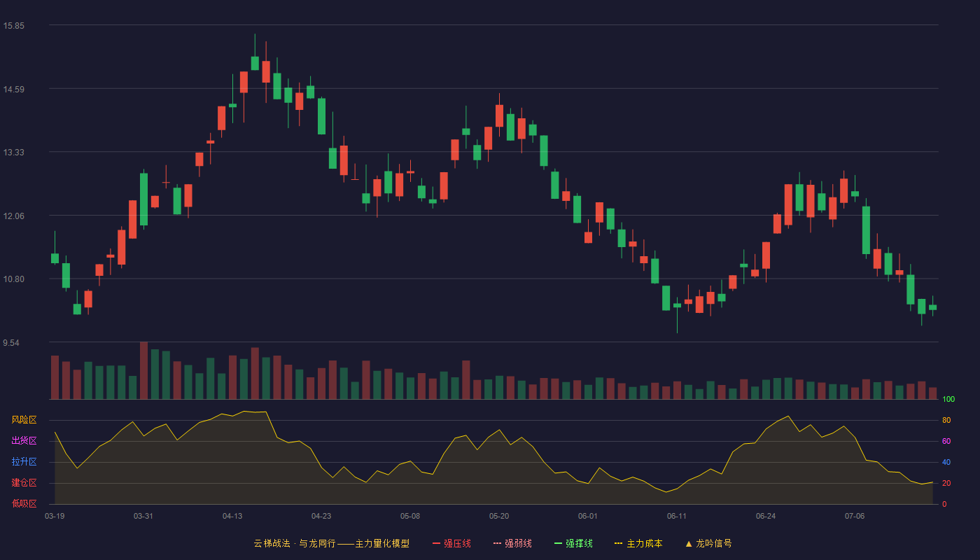The height and width of the screenshot is (560, 980).
Task: Click the 06-11 date axis label
Action: (677, 516)
